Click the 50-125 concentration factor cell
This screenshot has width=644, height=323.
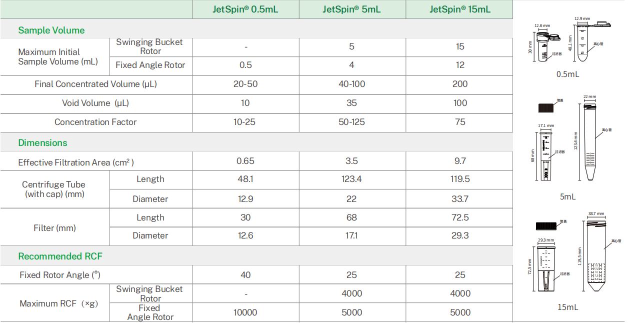(x=351, y=122)
